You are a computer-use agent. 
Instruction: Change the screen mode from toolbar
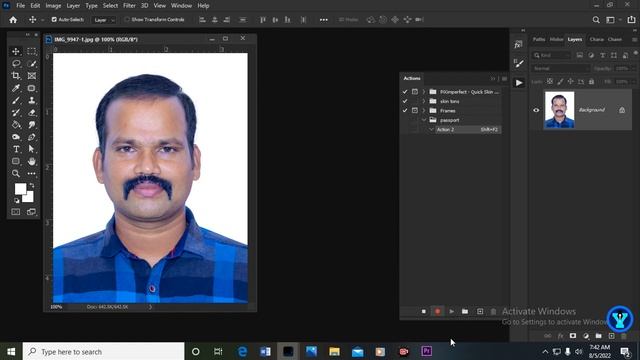31,212
